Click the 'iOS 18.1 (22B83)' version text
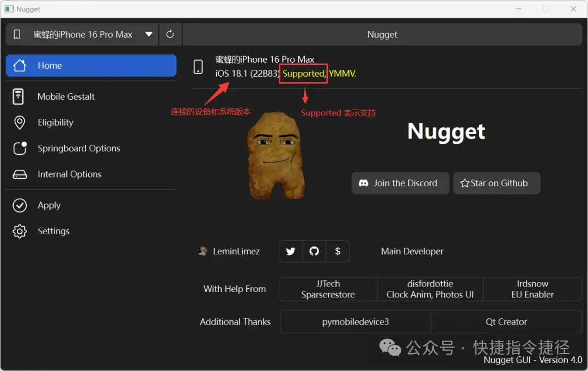This screenshot has height=371, width=588. click(x=247, y=74)
